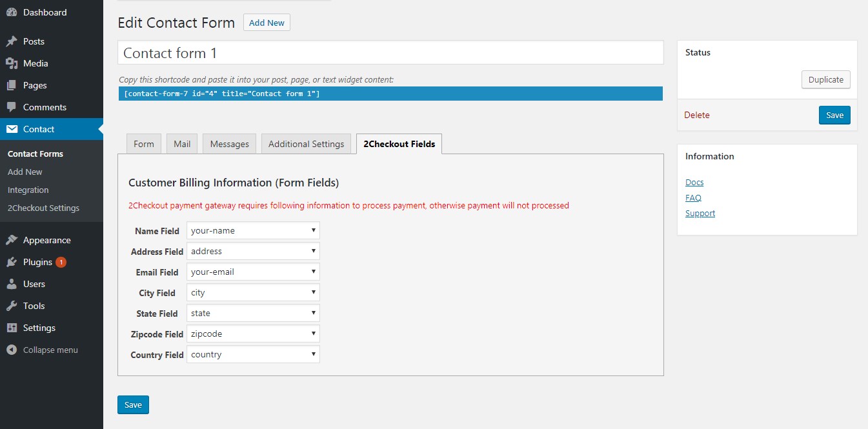Open the Address Field dropdown
The image size is (868, 429).
click(253, 251)
